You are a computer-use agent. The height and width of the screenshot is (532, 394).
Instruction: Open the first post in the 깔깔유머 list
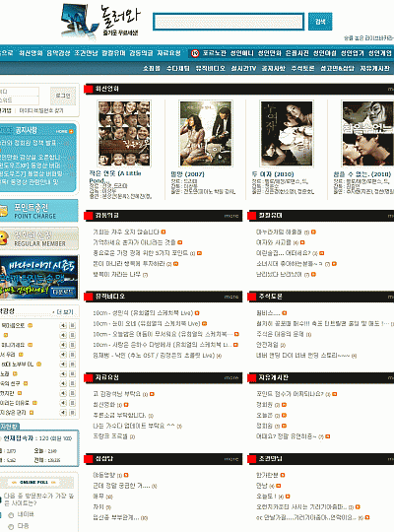(279, 233)
